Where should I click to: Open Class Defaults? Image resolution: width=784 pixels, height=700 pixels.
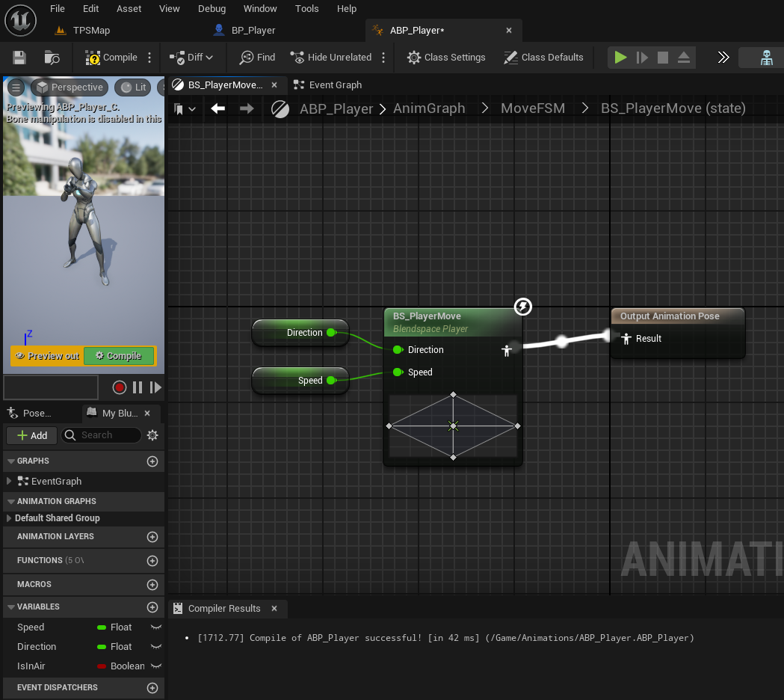(x=543, y=58)
